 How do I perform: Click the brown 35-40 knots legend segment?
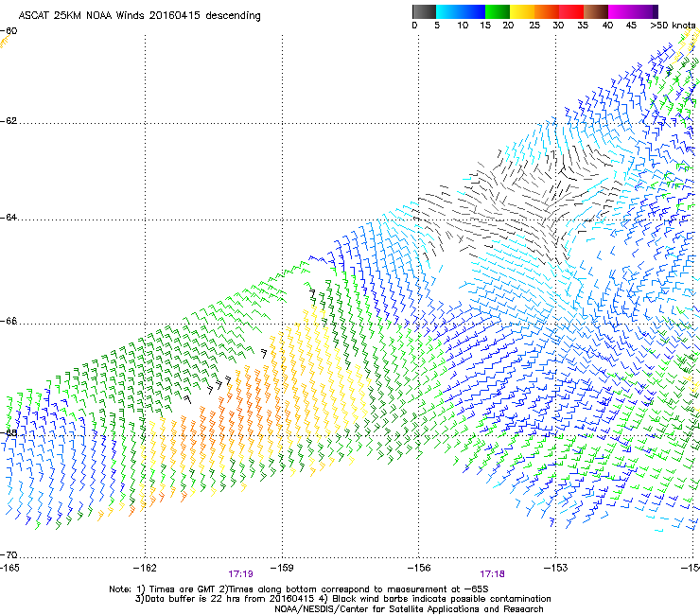(596, 11)
